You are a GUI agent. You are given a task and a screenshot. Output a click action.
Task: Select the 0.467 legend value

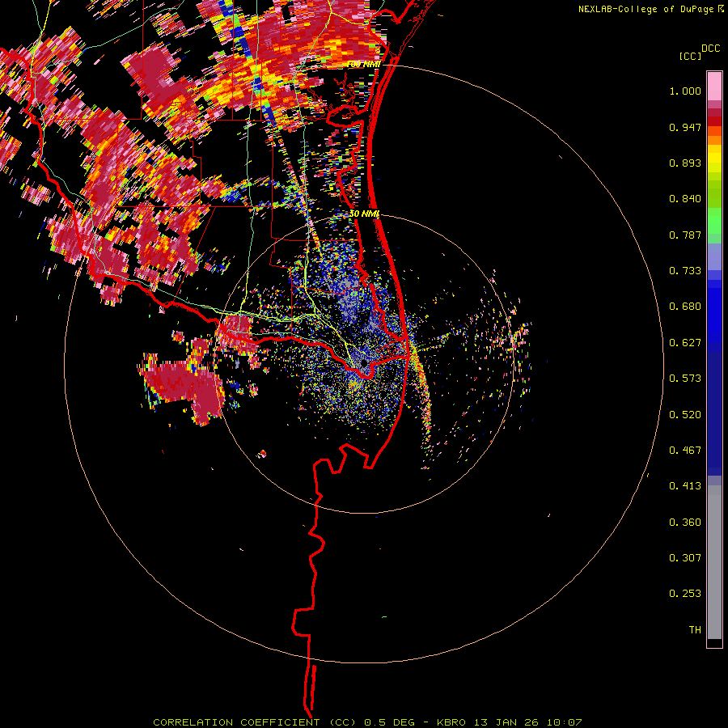pyautogui.click(x=685, y=451)
